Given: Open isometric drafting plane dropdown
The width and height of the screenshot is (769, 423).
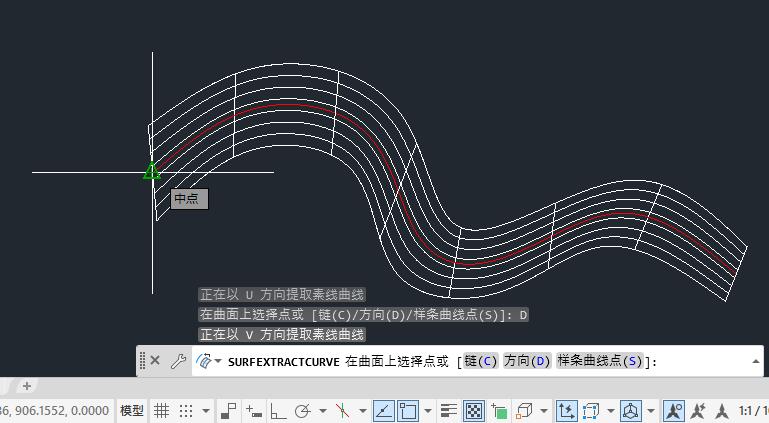Looking at the screenshot, I should (x=363, y=410).
